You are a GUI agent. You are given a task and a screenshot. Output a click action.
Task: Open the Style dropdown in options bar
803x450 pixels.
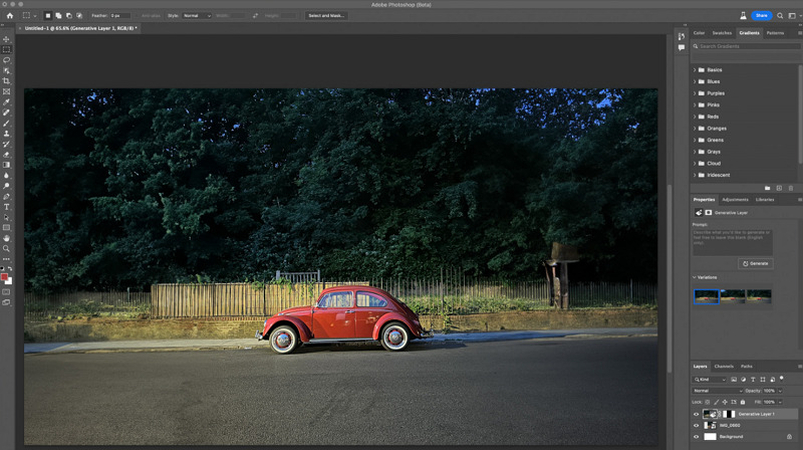(x=197, y=16)
